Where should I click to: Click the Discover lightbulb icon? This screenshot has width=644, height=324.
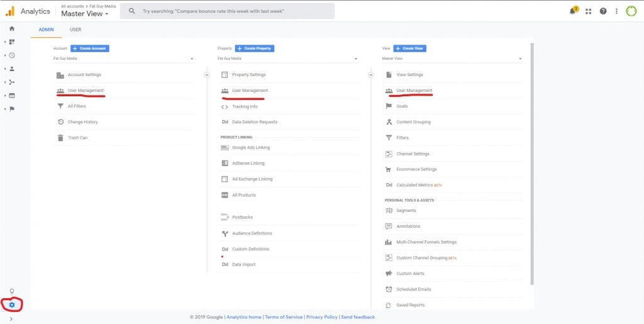point(11,291)
